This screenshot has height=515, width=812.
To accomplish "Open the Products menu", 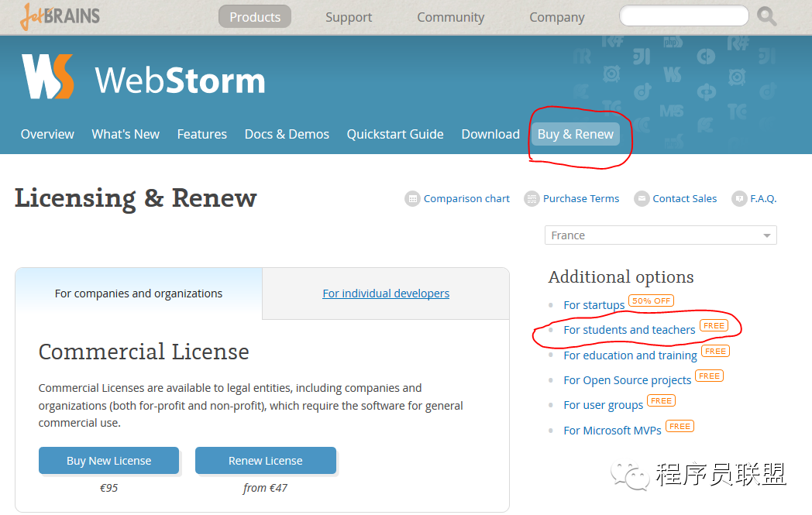I will [255, 16].
